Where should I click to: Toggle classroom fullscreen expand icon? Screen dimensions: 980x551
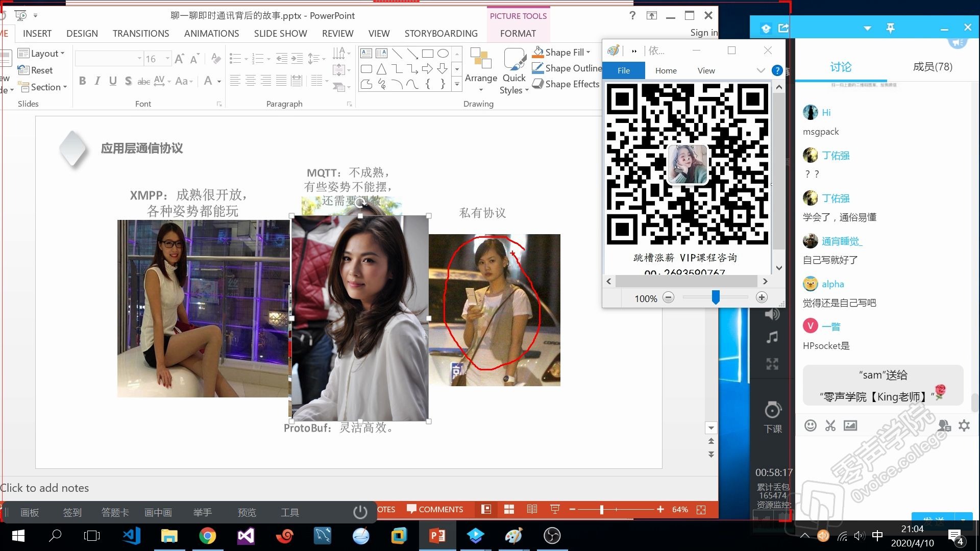pyautogui.click(x=772, y=364)
